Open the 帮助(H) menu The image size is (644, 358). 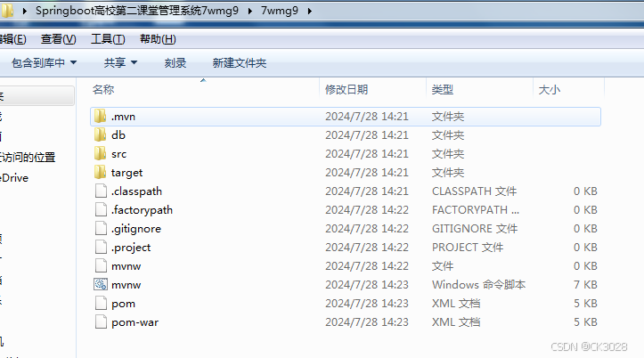coord(158,39)
